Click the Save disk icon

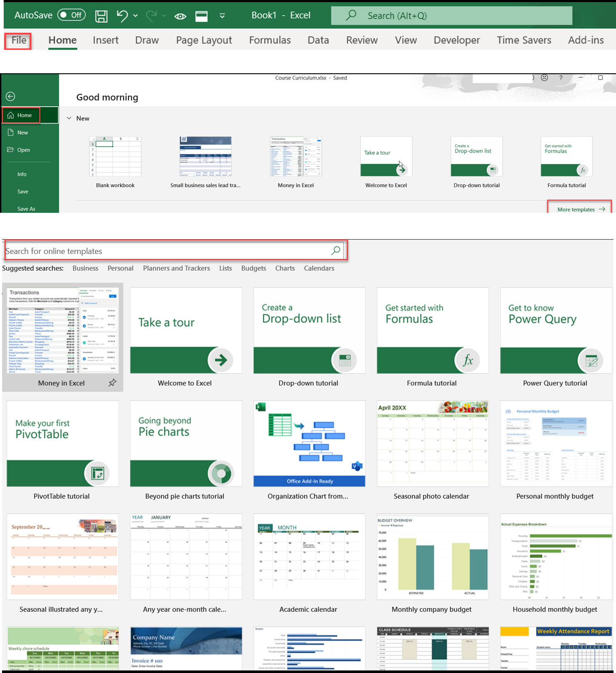[x=101, y=16]
